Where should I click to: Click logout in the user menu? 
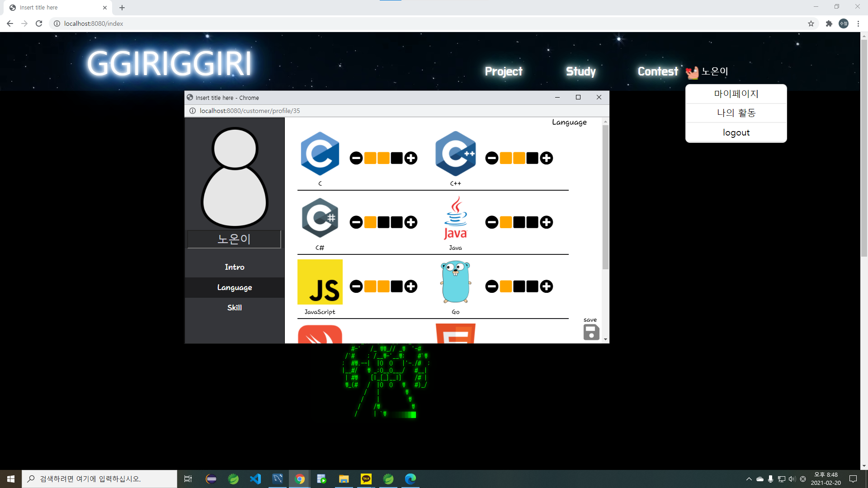[x=736, y=132]
